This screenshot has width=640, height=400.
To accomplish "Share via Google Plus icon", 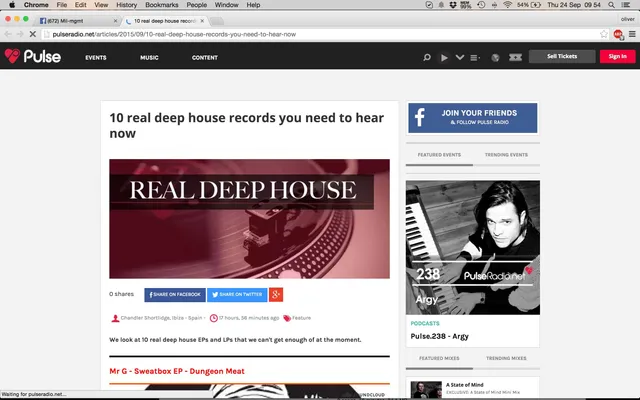I will [x=276, y=295].
